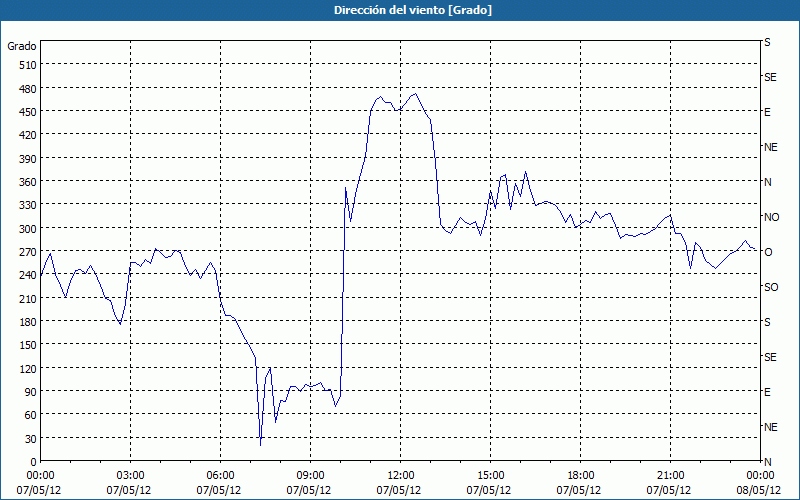The width and height of the screenshot is (800, 500).
Task: Click the 510 value on the left axis
Action: [29, 65]
